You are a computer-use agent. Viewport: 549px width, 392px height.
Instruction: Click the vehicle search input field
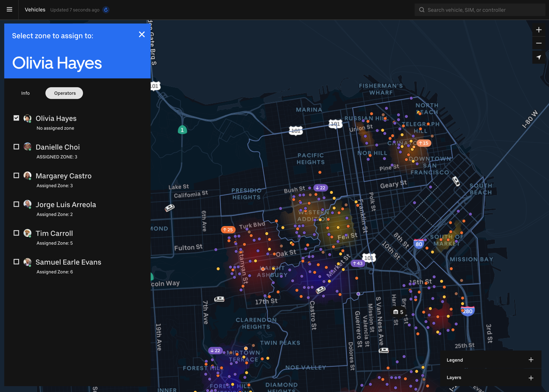480,10
